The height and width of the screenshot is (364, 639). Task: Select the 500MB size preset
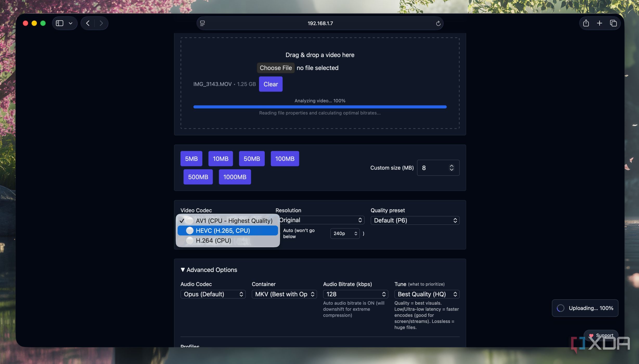198,177
